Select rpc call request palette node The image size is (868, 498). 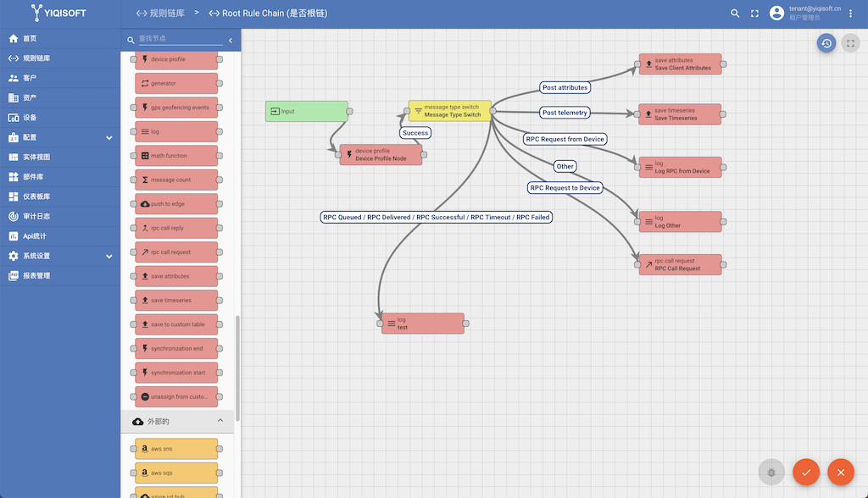pyautogui.click(x=176, y=252)
